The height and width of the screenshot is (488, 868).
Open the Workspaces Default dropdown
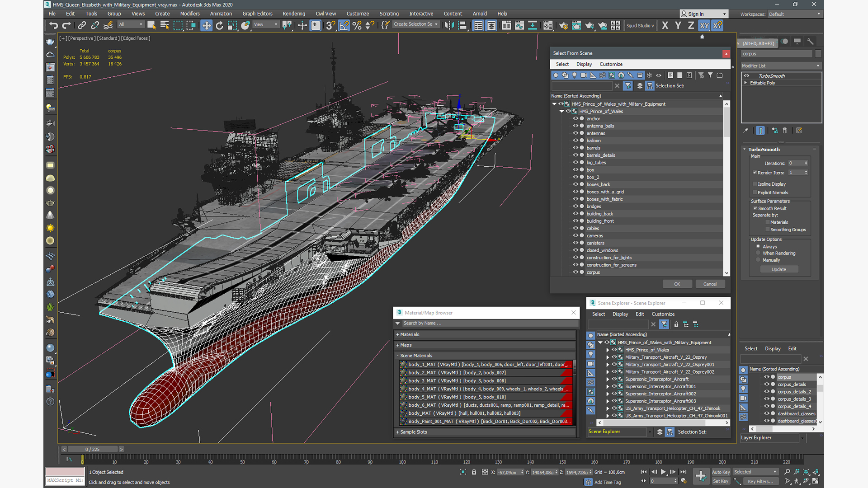pyautogui.click(x=794, y=14)
